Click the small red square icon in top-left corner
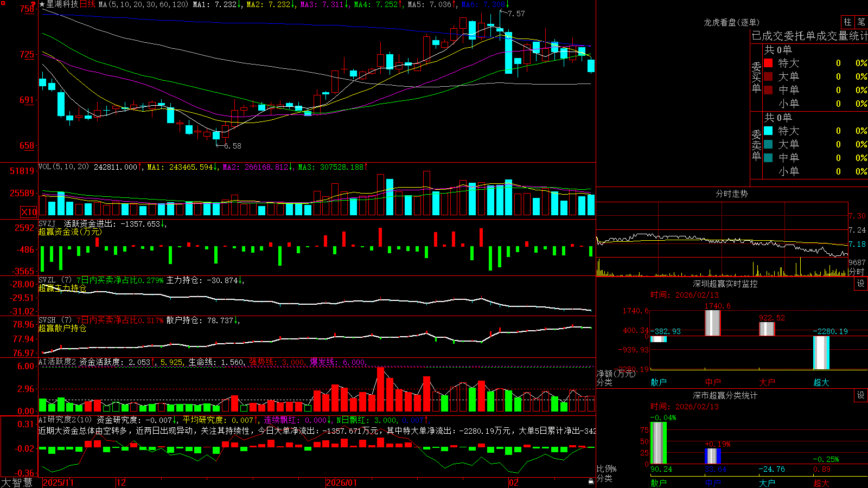Screen dimensions: 868x488 pos(3,3)
